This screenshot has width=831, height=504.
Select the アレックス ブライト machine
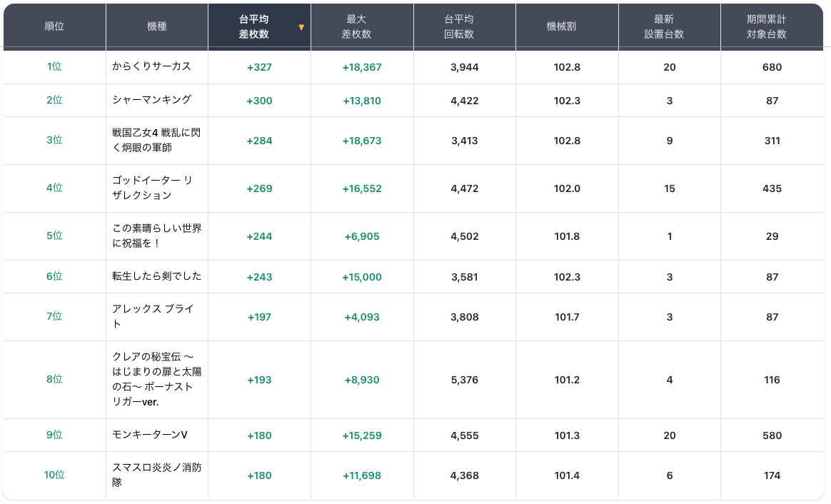[153, 316]
